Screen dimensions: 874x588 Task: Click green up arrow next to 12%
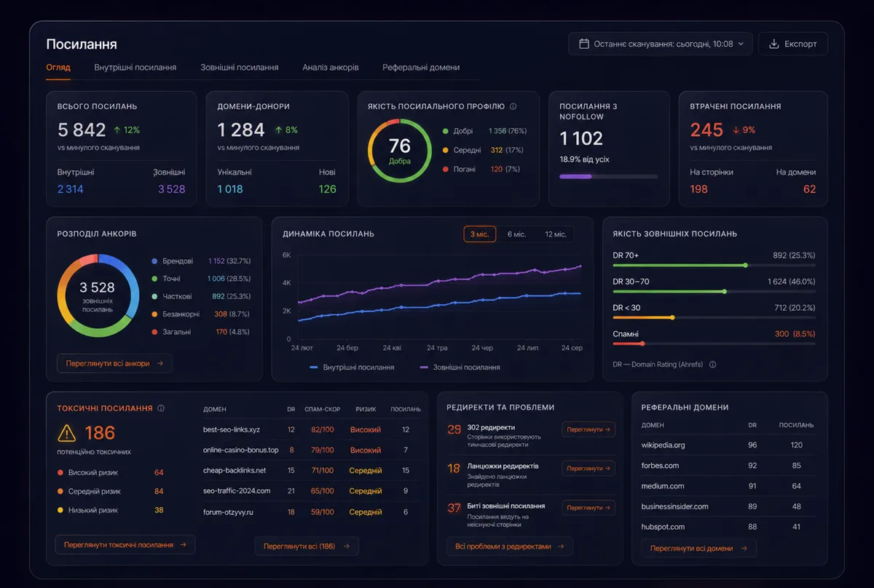point(117,130)
